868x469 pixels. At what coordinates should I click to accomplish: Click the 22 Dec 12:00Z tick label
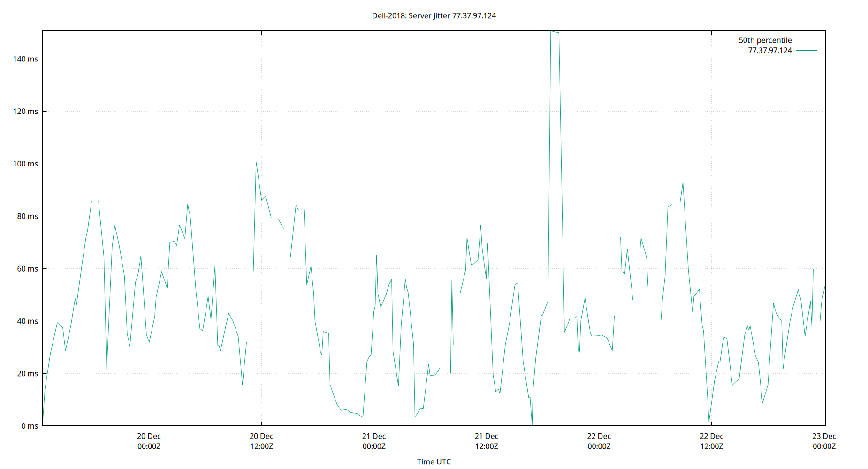tap(712, 441)
